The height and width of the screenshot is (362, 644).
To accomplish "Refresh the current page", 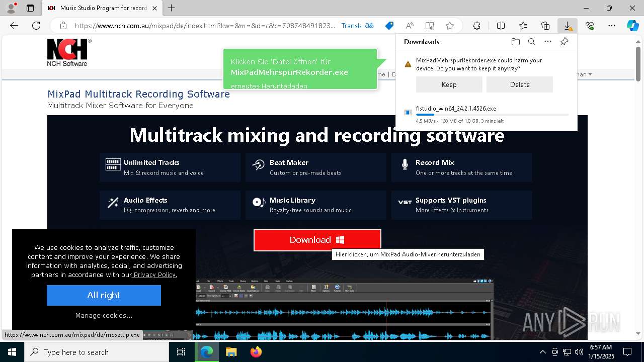I will pyautogui.click(x=36, y=26).
